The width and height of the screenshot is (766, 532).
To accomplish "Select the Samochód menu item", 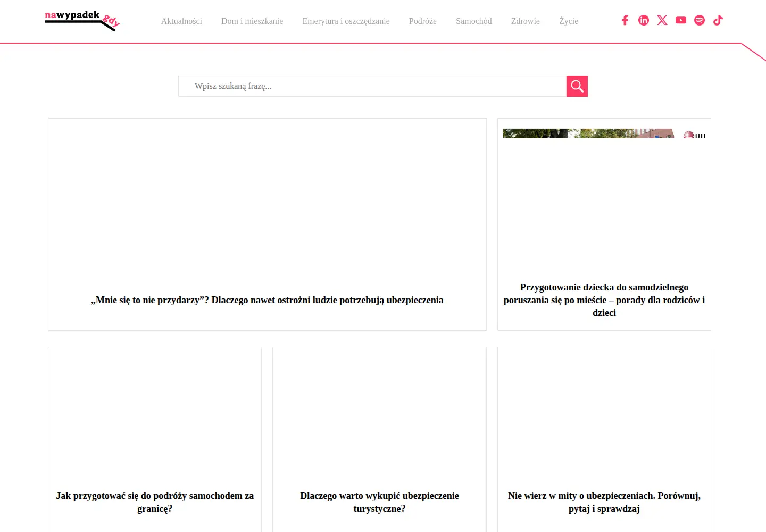I will (474, 21).
